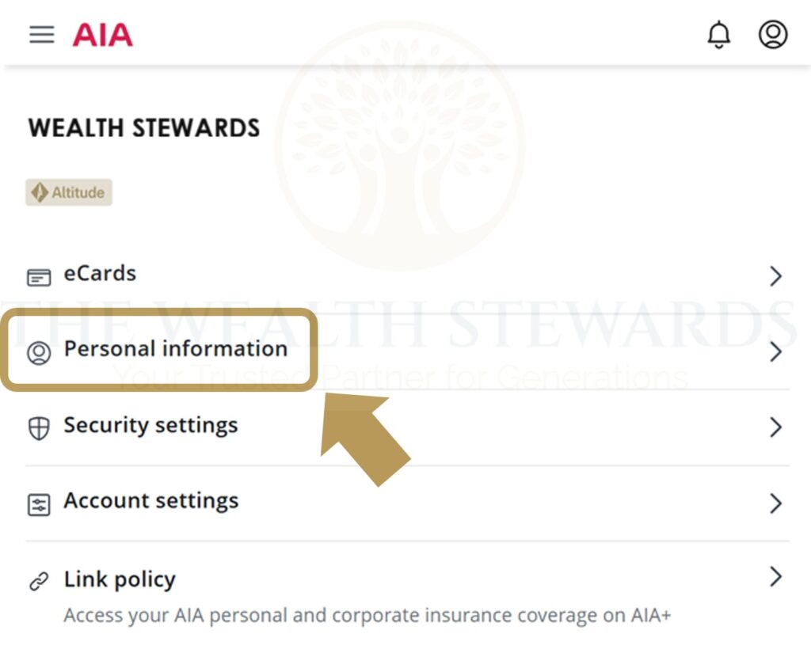Image resolution: width=811 pixels, height=672 pixels.
Task: Open the notifications bell
Action: coord(718,35)
